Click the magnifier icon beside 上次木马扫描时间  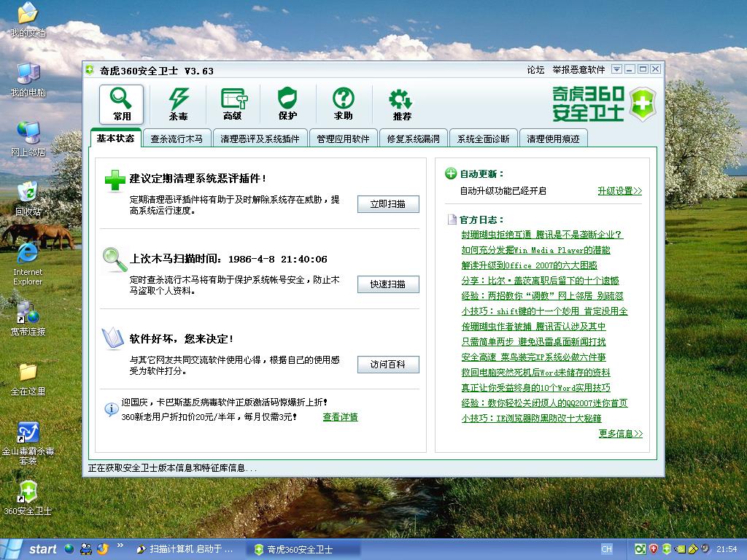point(115,260)
